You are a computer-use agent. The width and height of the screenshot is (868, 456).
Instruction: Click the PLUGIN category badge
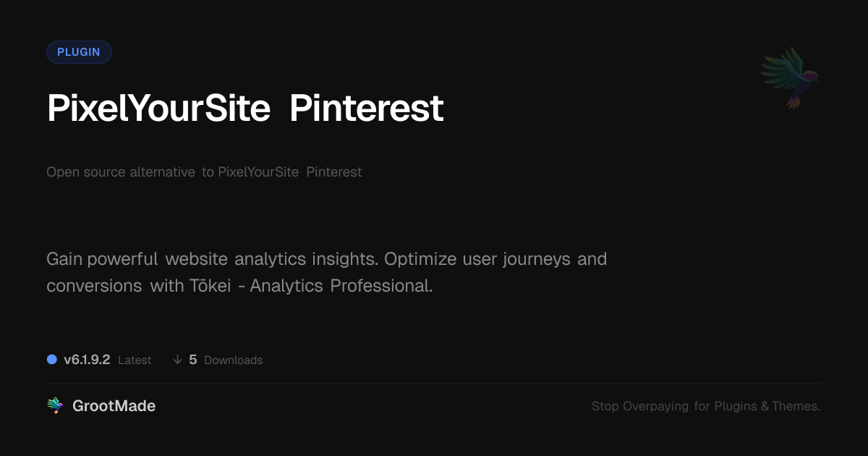coord(79,52)
